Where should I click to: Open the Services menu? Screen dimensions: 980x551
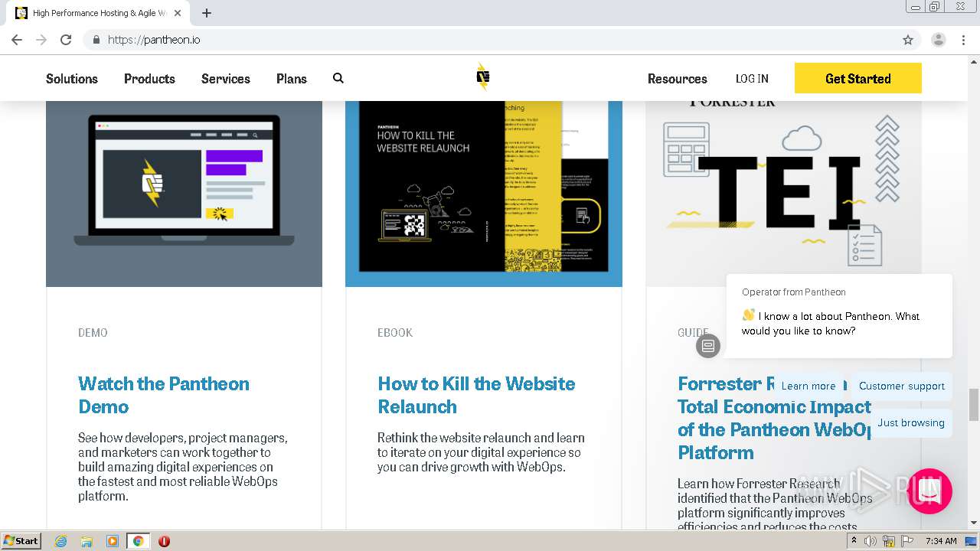[x=226, y=79]
